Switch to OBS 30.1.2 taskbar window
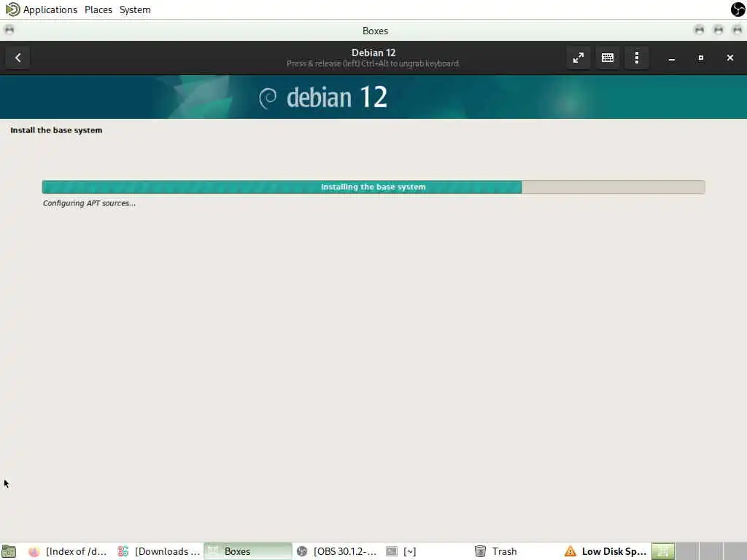The image size is (747, 560). (337, 551)
